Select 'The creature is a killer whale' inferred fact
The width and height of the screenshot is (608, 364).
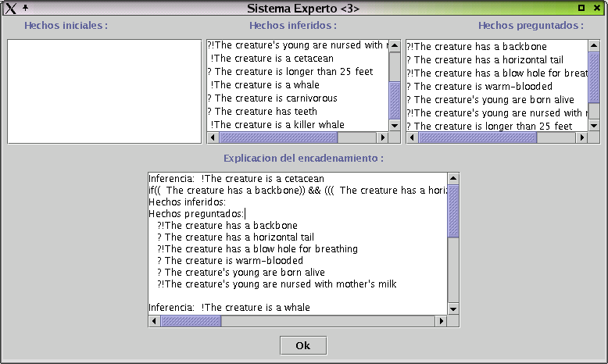click(277, 125)
